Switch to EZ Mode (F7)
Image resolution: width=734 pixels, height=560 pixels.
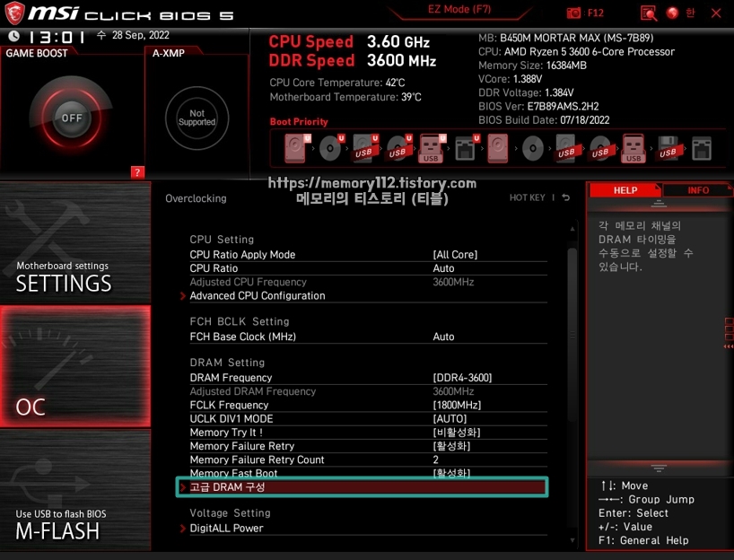(459, 9)
